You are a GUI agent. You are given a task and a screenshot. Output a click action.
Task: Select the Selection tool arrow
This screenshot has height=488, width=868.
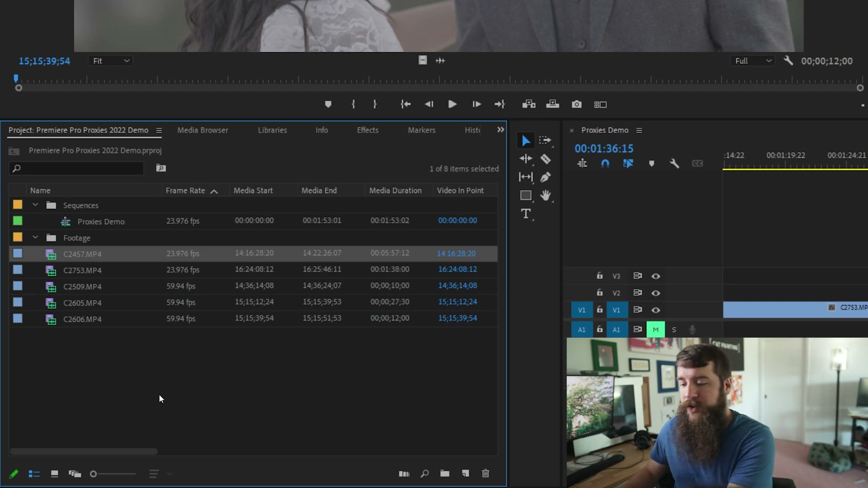tap(526, 141)
